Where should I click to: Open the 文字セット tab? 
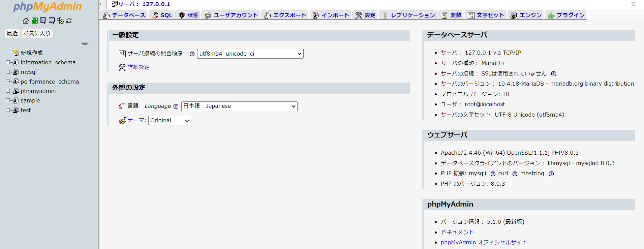click(486, 15)
